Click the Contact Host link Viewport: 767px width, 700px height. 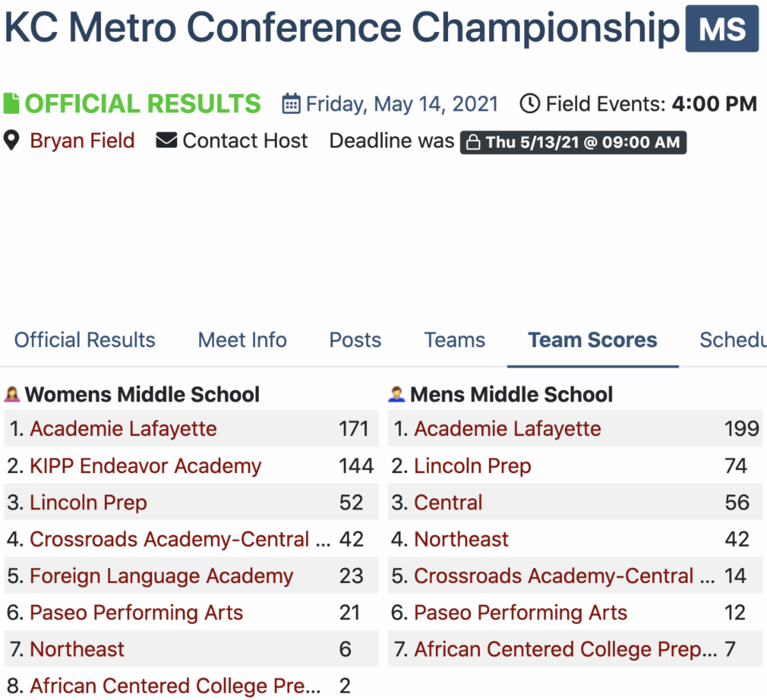pyautogui.click(x=245, y=141)
